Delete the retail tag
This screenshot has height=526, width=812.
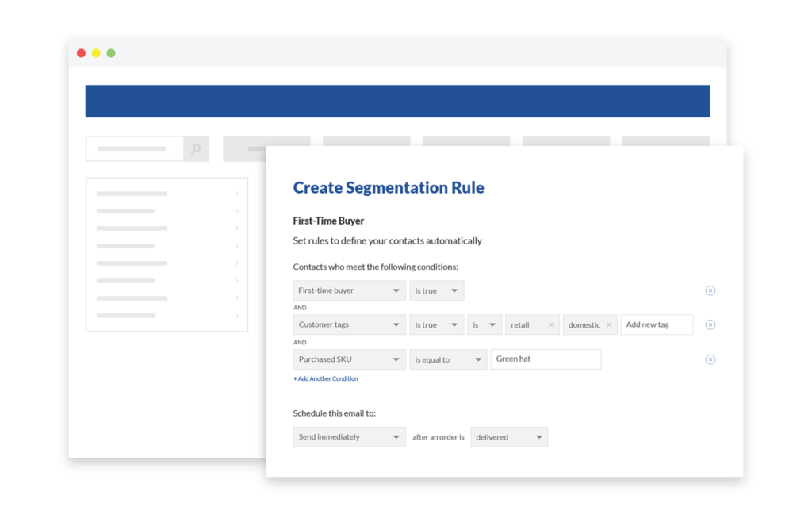click(x=551, y=325)
